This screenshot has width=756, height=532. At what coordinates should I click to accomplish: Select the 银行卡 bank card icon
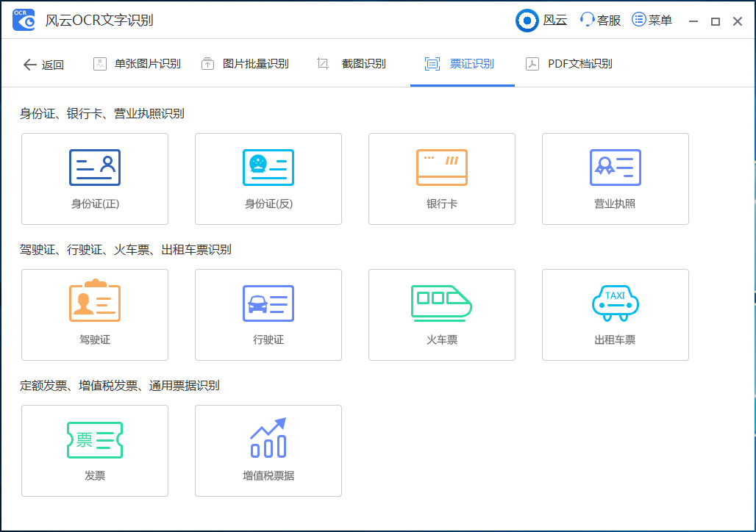tap(442, 168)
